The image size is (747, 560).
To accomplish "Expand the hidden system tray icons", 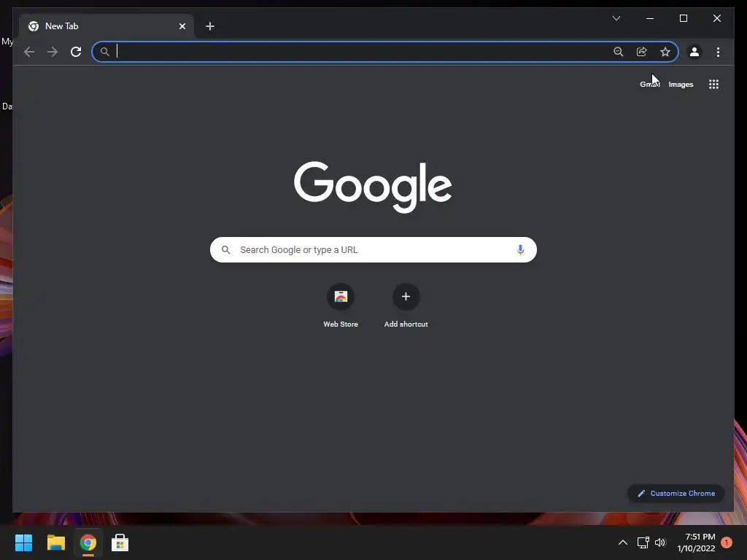I will 623,542.
